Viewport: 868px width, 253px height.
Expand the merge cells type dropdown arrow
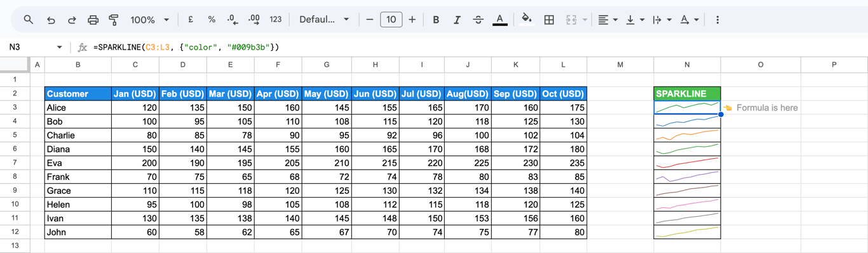pos(585,20)
